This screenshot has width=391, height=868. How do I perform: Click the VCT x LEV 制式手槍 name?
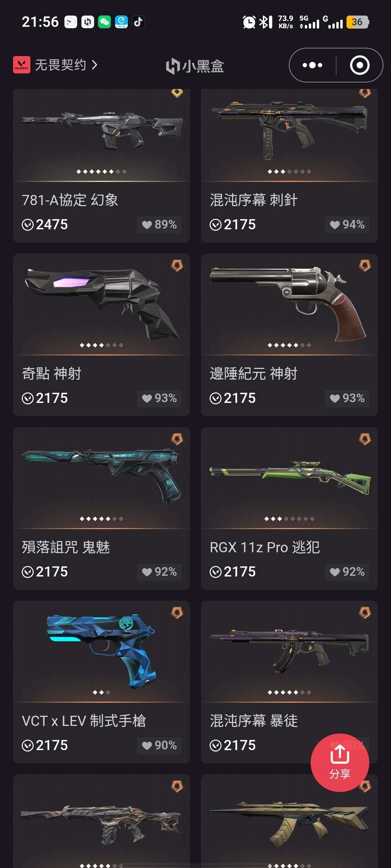84,721
